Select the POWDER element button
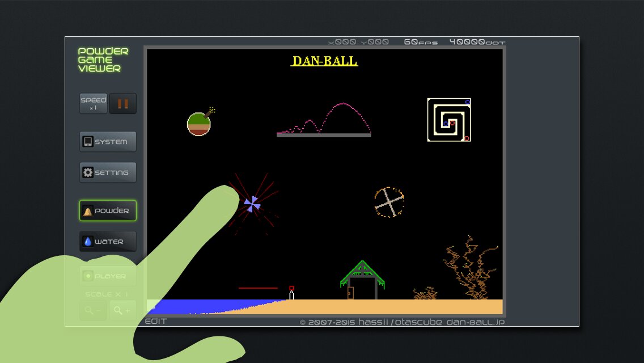The image size is (644, 363). [x=108, y=211]
